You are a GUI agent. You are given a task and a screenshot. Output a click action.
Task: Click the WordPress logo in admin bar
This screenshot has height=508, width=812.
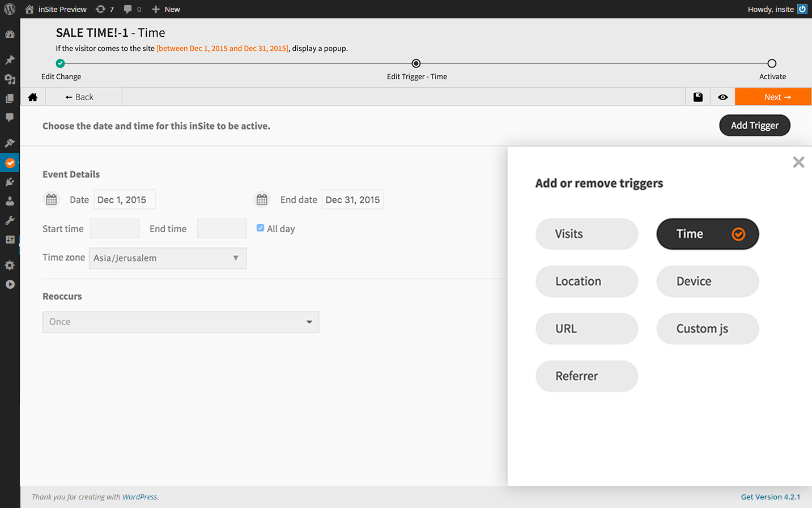pyautogui.click(x=10, y=9)
